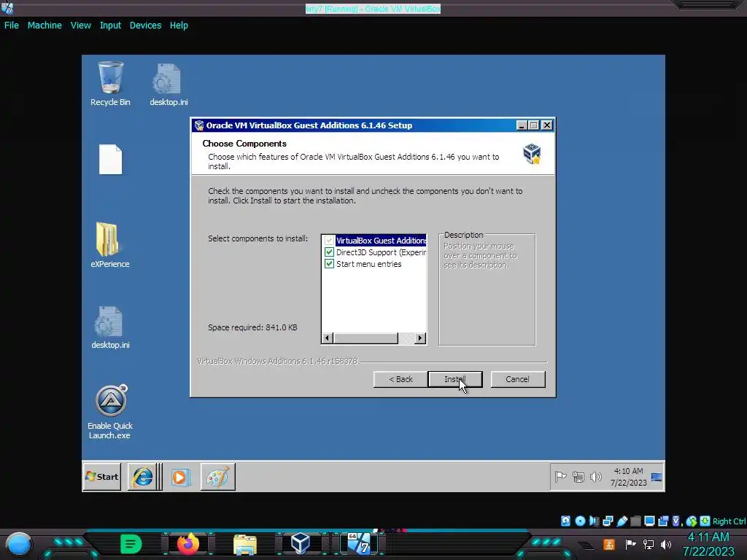Image resolution: width=747 pixels, height=560 pixels.
Task: Click the < Back button
Action: pos(400,379)
